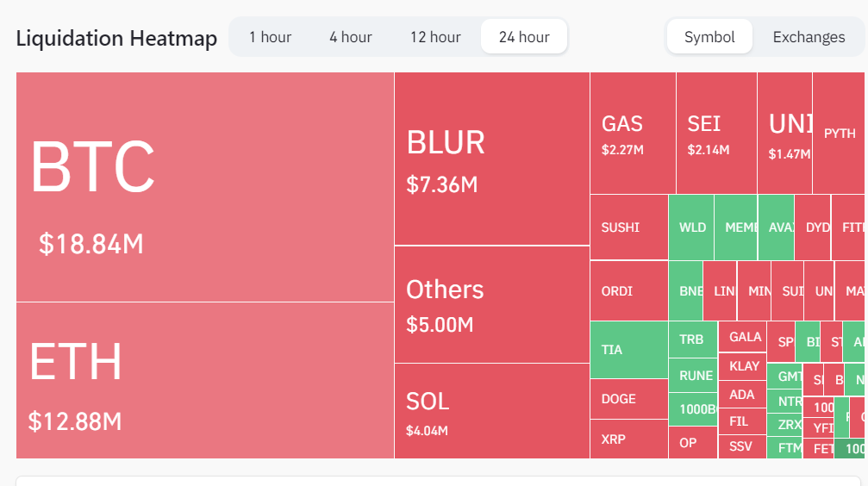Toggle heatmap view to Exchanges
868x486 pixels.
pyautogui.click(x=809, y=37)
